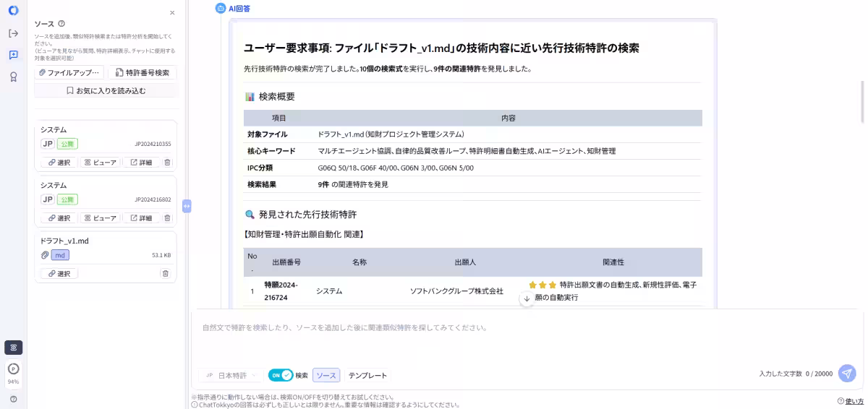Click source number JP2024216802 text
Viewport: 868px width, 409px height.
[153, 199]
